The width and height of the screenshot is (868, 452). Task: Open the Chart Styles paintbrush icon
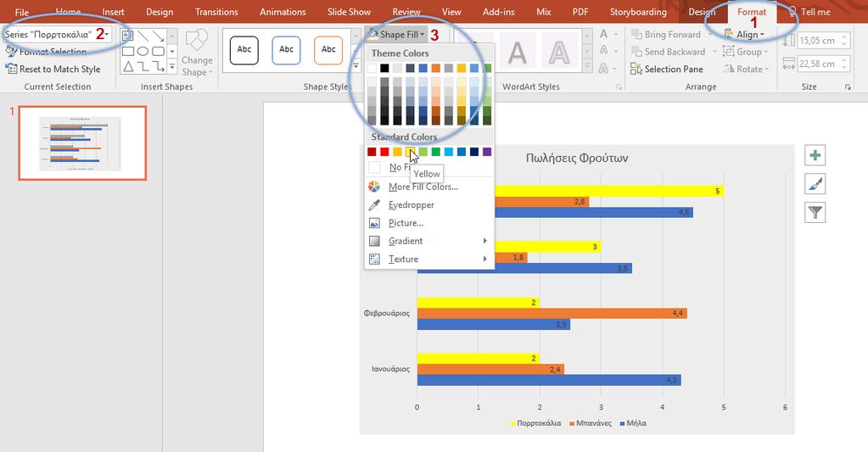(x=815, y=184)
